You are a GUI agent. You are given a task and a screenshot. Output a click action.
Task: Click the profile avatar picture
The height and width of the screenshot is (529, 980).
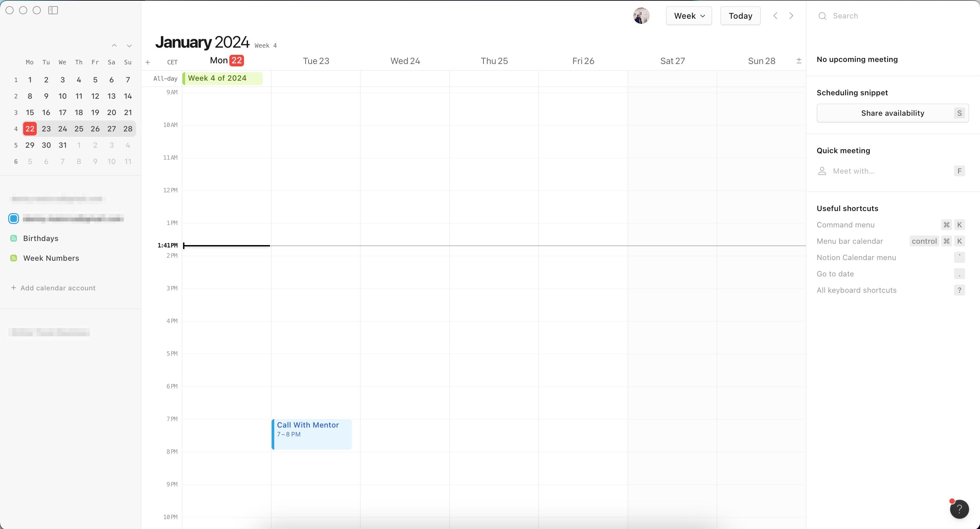(641, 16)
